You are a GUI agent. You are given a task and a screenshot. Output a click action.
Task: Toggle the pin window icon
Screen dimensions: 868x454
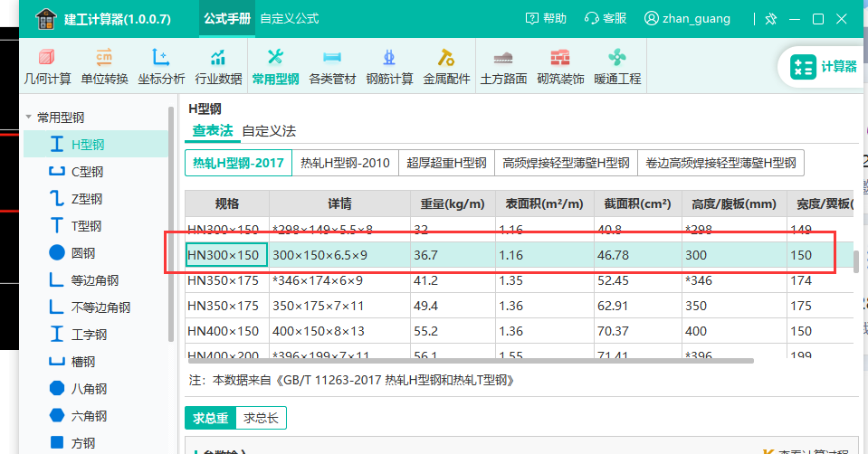coord(770,19)
